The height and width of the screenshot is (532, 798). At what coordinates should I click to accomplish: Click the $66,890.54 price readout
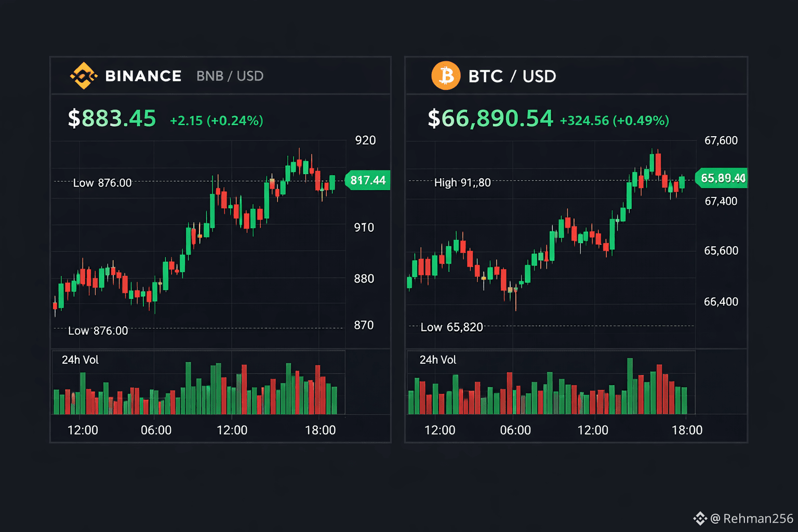pos(489,118)
